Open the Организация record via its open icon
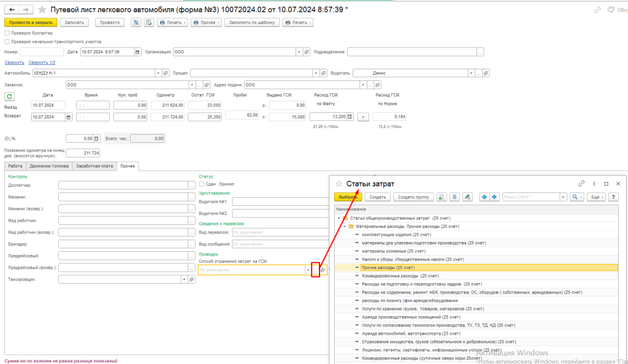This screenshot has width=628, height=364. 307,52
